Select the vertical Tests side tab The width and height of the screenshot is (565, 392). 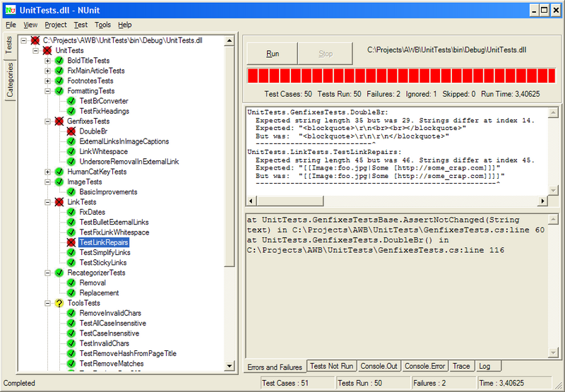9,45
